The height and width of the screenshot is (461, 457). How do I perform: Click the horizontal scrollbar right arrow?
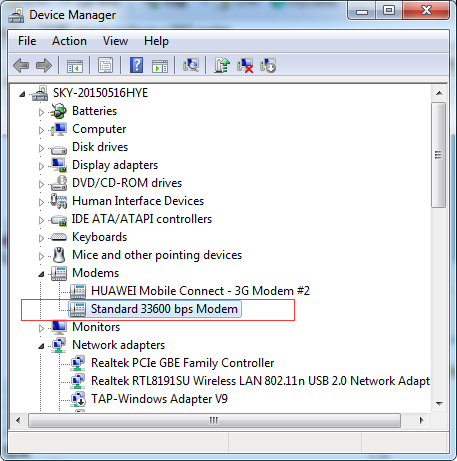pyautogui.click(x=422, y=420)
